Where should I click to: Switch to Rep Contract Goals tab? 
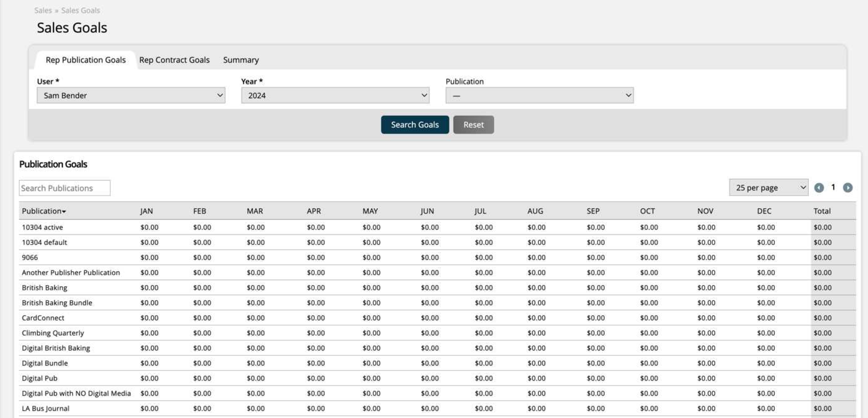click(x=174, y=60)
